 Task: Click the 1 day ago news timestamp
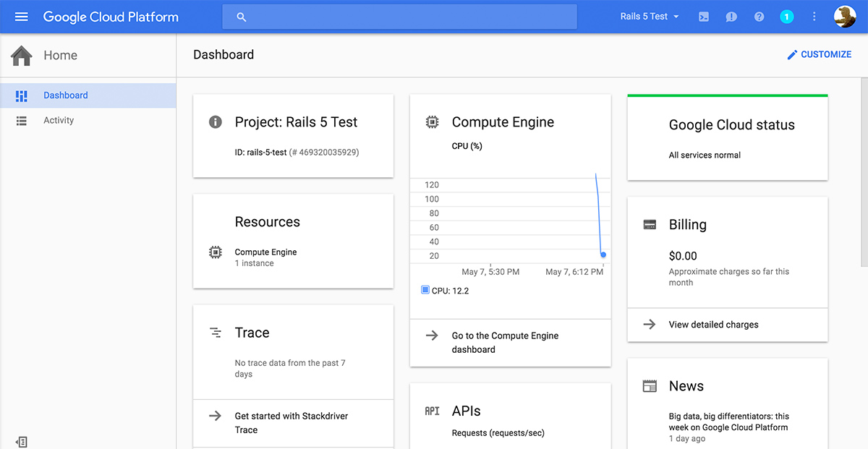(686, 439)
